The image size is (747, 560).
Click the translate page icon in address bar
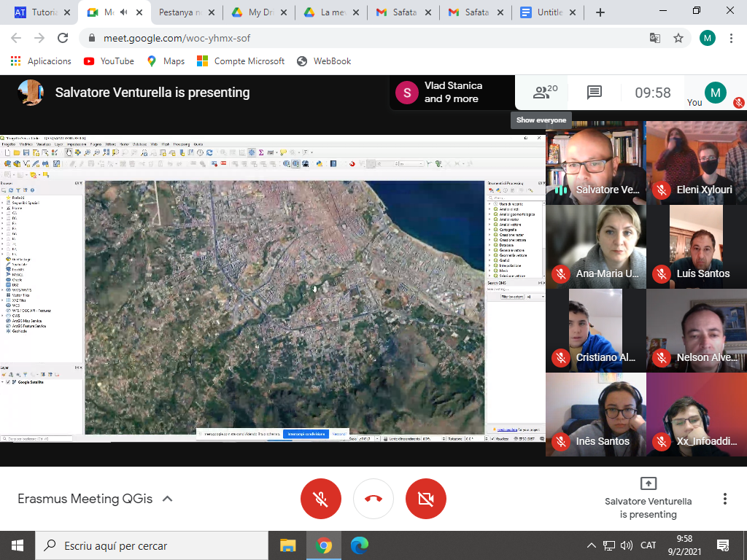(655, 38)
